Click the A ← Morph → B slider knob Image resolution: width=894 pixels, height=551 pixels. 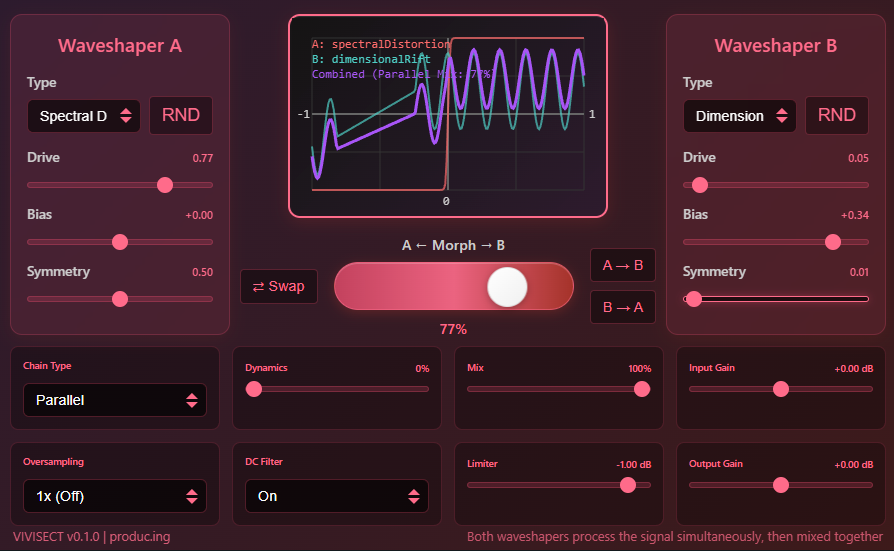[x=507, y=287]
